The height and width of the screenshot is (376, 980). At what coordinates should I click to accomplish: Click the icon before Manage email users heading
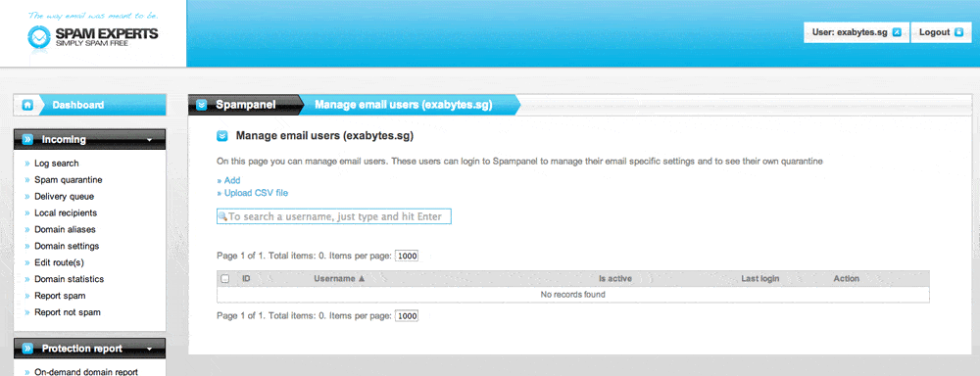pyautogui.click(x=221, y=135)
